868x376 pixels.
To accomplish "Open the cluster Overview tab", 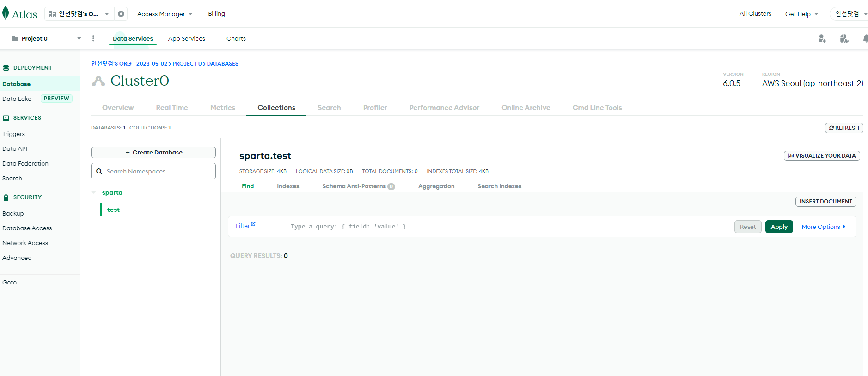I will (118, 108).
